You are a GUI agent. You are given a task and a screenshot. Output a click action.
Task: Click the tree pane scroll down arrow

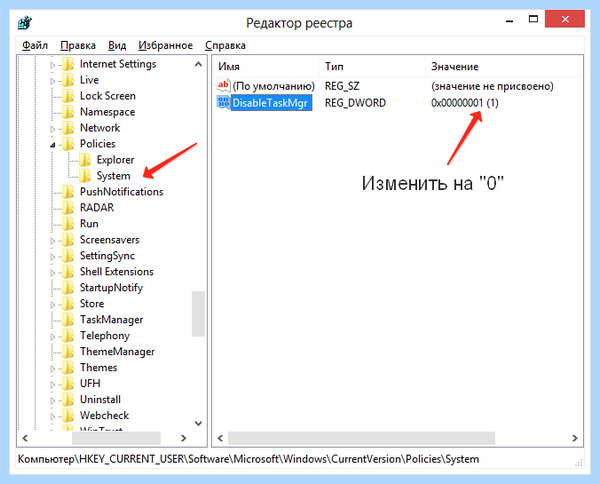[x=198, y=423]
